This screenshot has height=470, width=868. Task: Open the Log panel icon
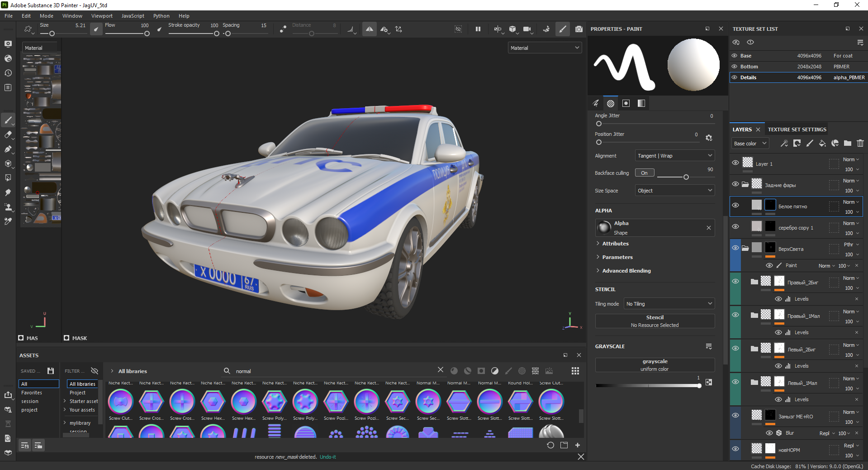8,87
